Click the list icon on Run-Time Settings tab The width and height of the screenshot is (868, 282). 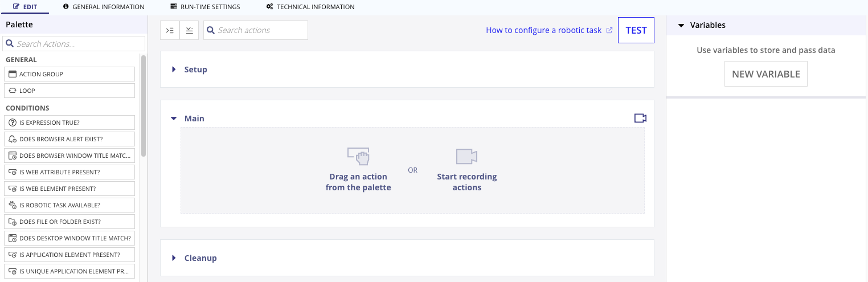(x=174, y=7)
